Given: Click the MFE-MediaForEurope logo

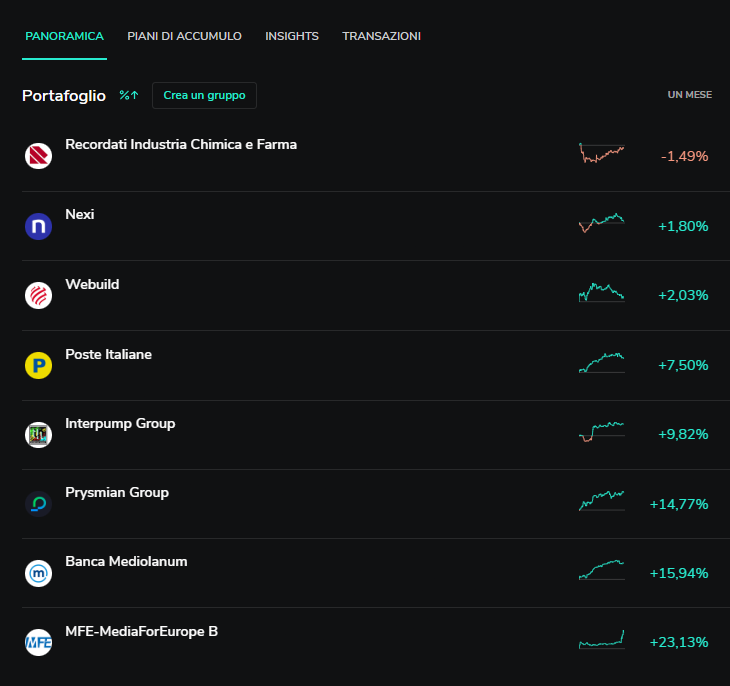Looking at the screenshot, I should tap(38, 643).
